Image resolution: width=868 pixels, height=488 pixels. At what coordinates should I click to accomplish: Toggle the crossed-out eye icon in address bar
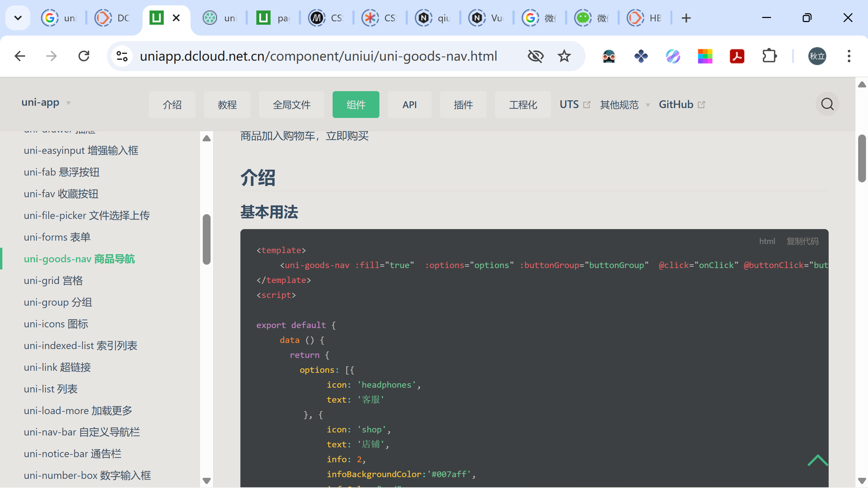coord(535,56)
